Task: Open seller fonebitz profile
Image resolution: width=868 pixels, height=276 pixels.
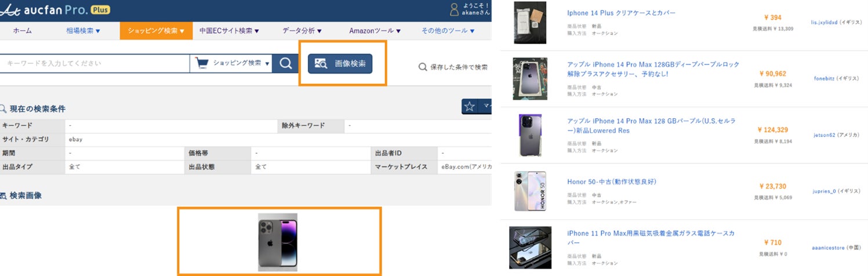Action: [x=825, y=78]
